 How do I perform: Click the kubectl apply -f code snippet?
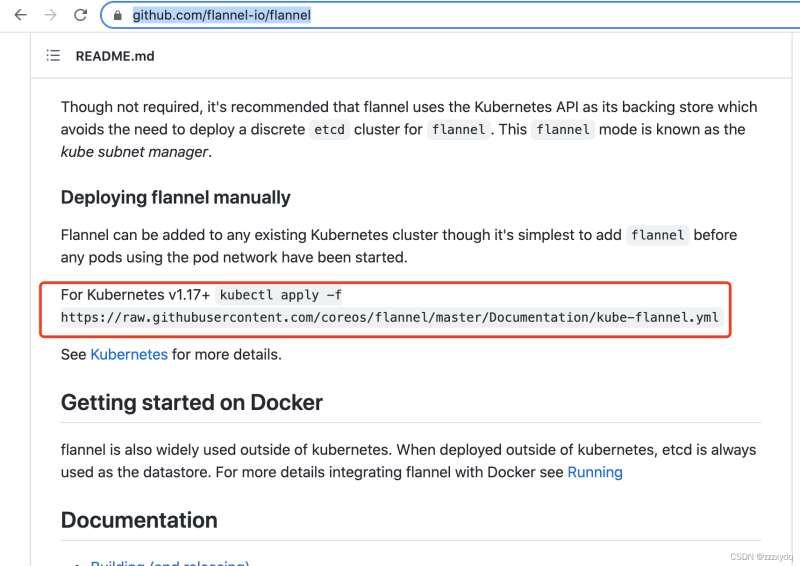point(281,295)
